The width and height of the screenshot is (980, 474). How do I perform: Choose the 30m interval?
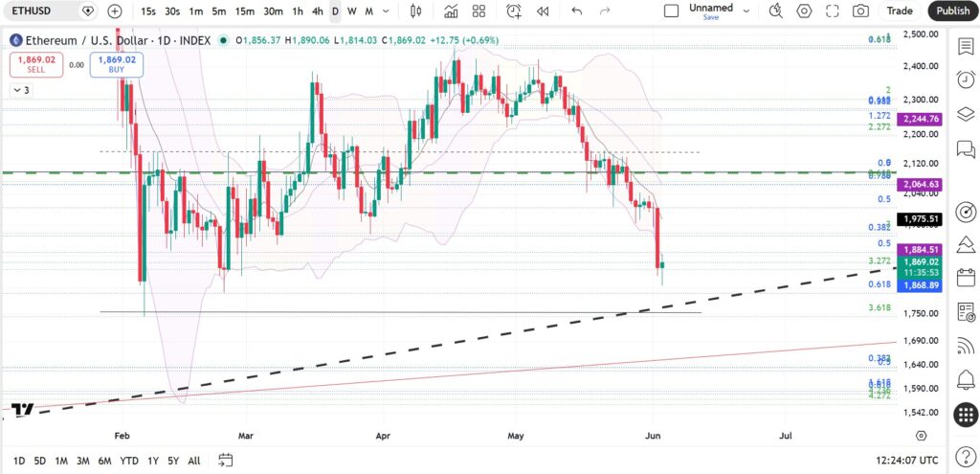(273, 11)
